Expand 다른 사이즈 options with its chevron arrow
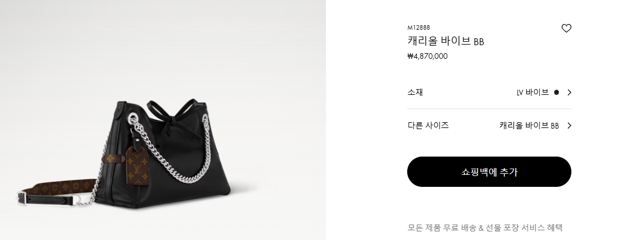 [x=569, y=126]
